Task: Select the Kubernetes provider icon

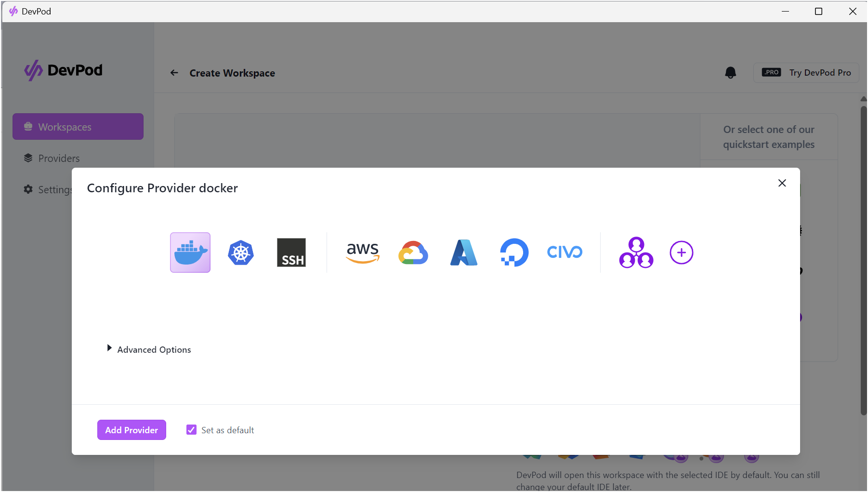Action: (x=240, y=252)
